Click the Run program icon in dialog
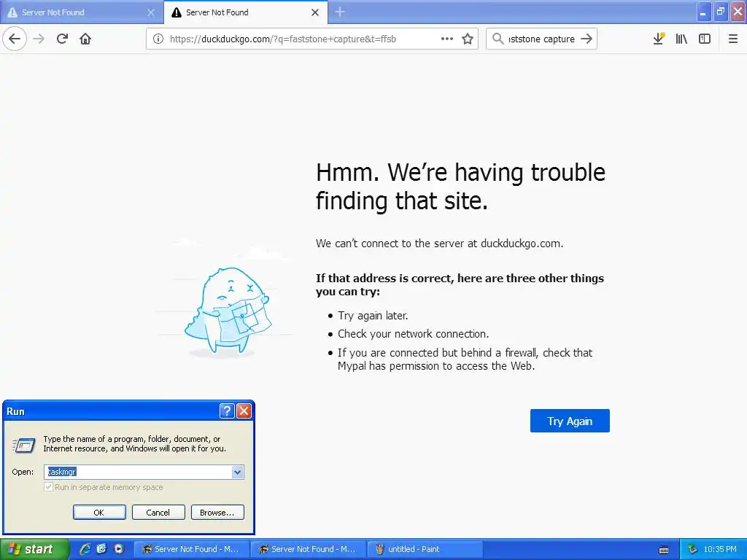747x560 pixels. (x=23, y=445)
